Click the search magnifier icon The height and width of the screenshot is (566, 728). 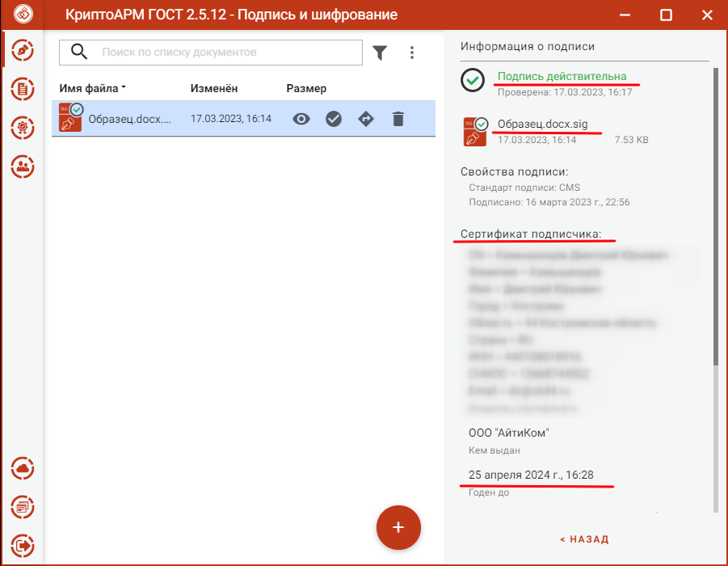[x=79, y=52]
